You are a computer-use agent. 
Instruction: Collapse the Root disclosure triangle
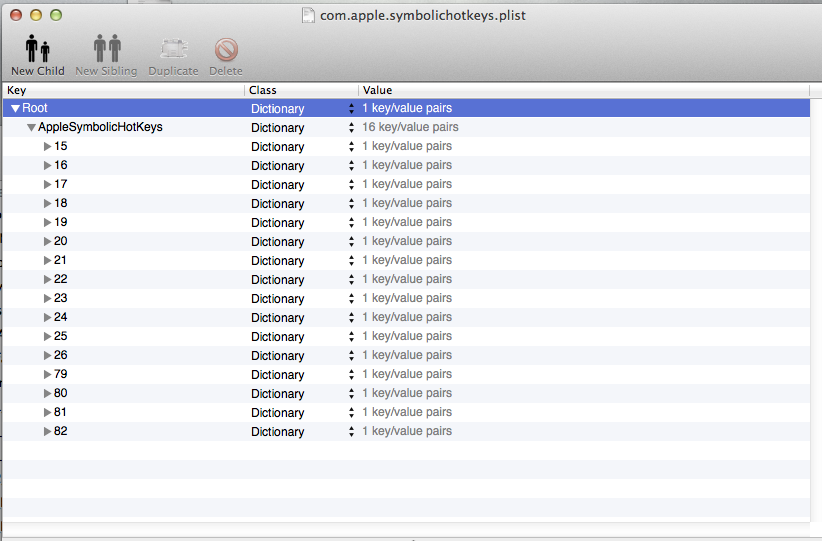pos(16,109)
